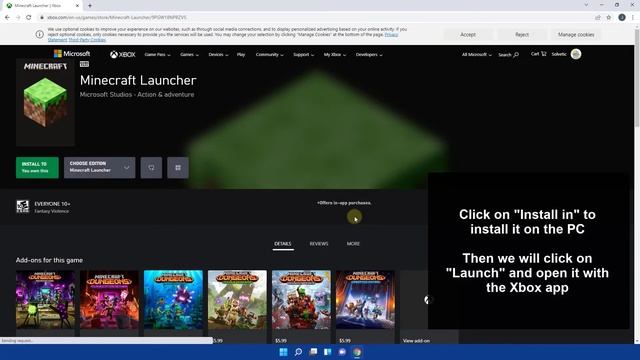
Task: Open the Choose Edition Minecraft Launcher dropdown
Action: [x=99, y=167]
